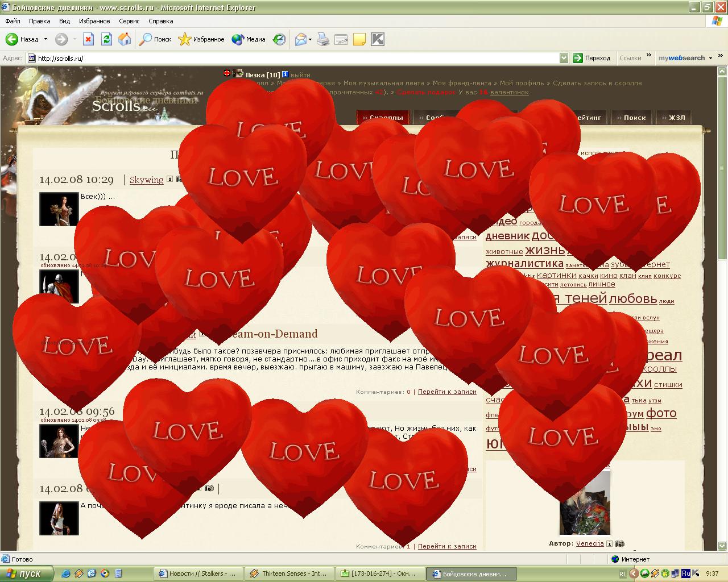The height and width of the screenshot is (582, 728).
Task: Stop page loading with red X icon
Action: pyautogui.click(x=88, y=39)
